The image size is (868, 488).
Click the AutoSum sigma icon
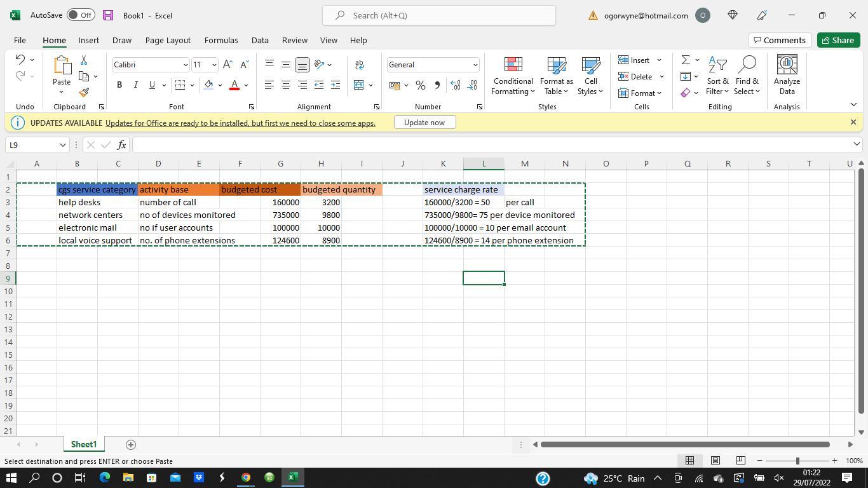[686, 60]
